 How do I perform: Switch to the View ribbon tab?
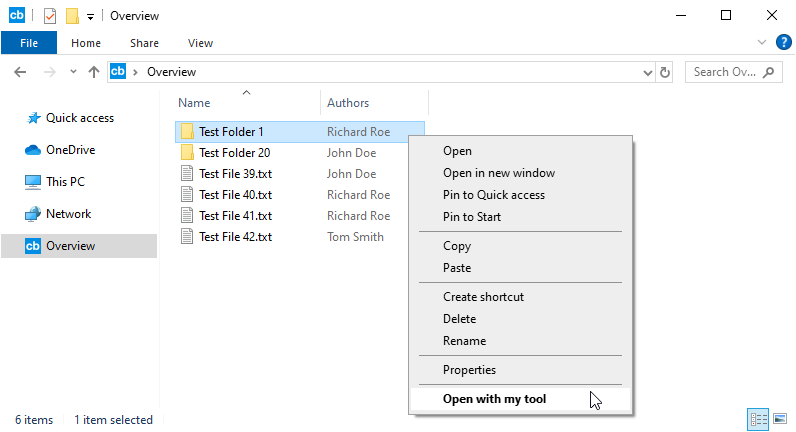coord(200,43)
